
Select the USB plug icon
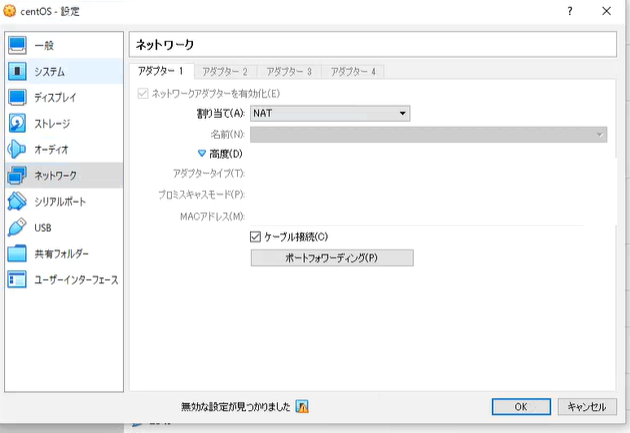[x=17, y=227]
